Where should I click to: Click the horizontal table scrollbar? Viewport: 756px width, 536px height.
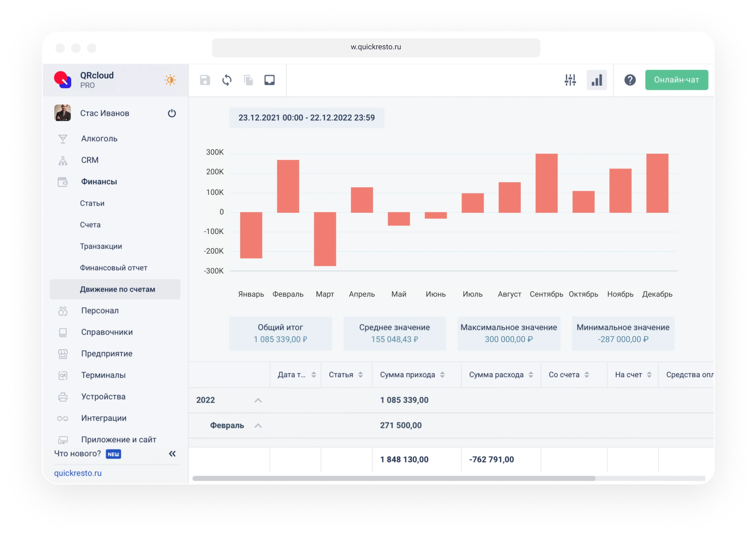point(394,478)
